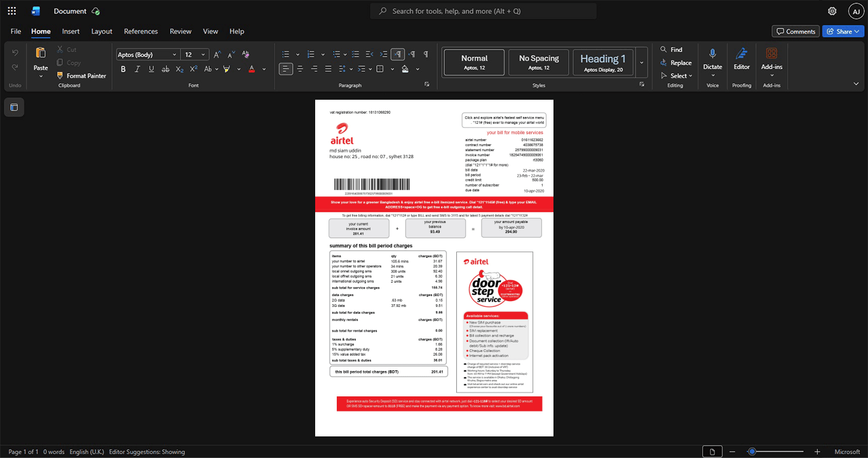Click the Share button

[x=843, y=31]
